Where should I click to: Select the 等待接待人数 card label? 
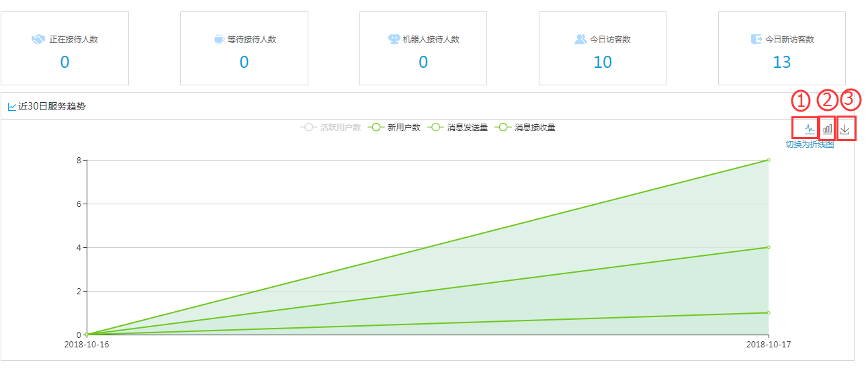pyautogui.click(x=251, y=40)
